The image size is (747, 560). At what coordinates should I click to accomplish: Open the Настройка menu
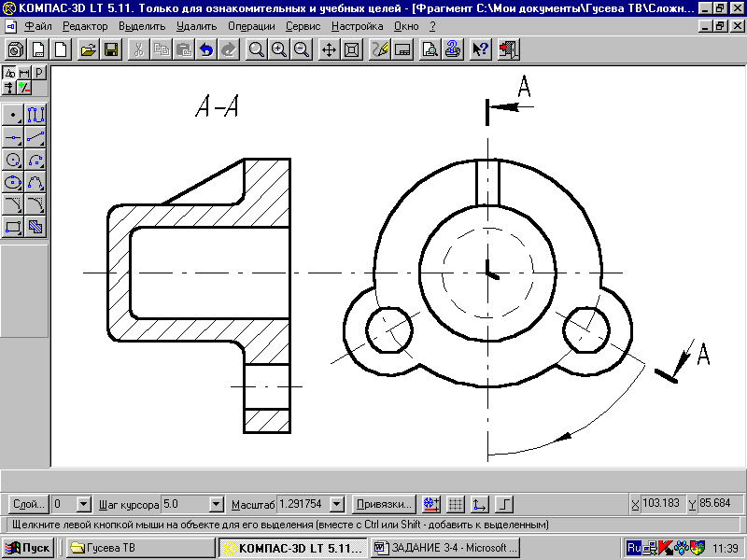tap(358, 27)
